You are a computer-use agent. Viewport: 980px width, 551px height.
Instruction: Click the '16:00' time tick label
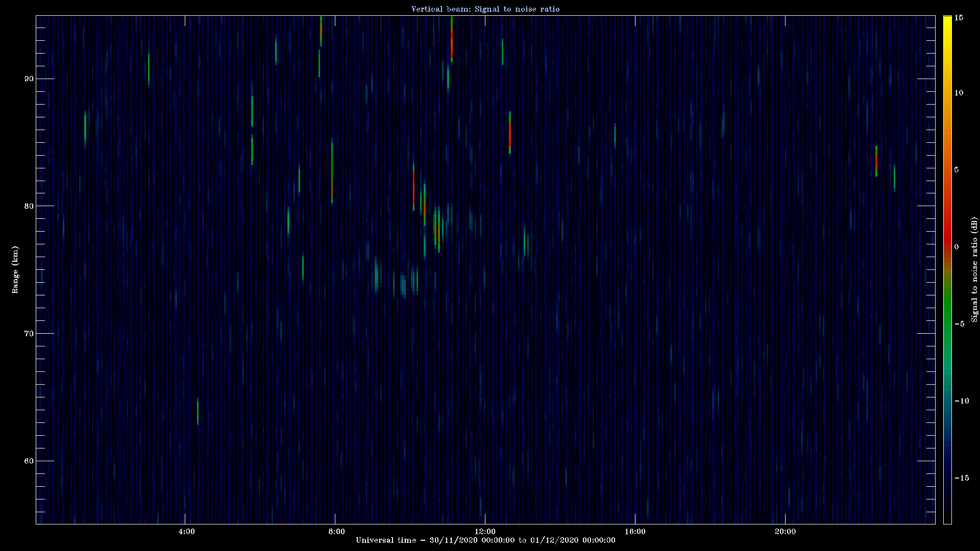[635, 532]
